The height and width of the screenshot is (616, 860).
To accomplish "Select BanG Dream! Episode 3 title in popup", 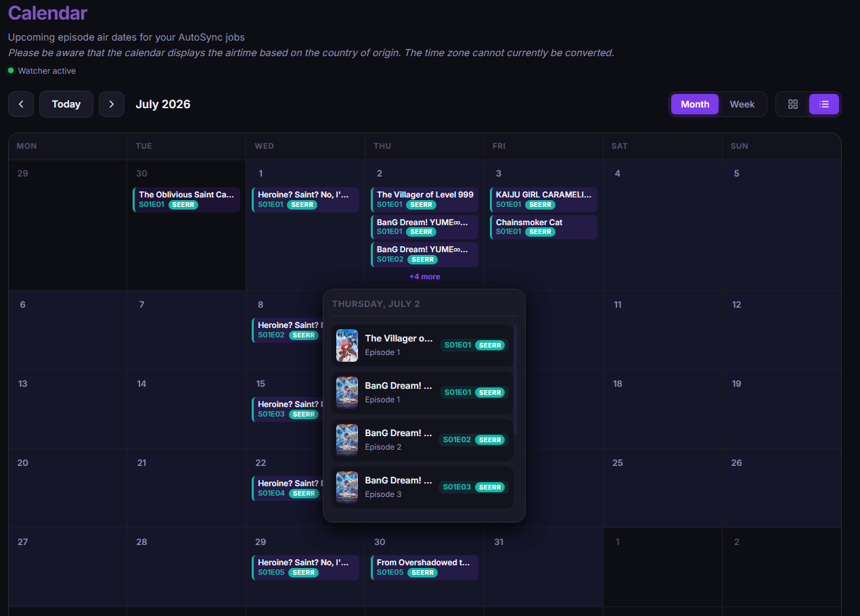I will click(399, 480).
